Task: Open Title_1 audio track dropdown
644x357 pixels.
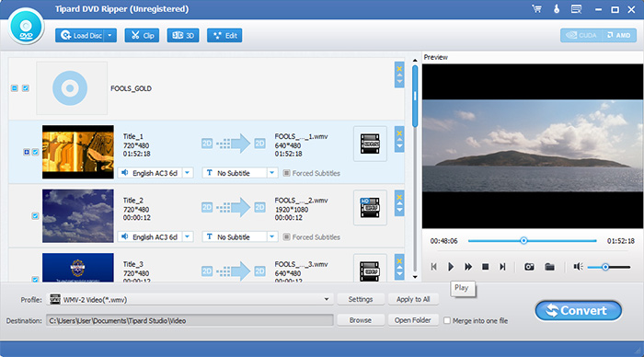Action: 188,173
